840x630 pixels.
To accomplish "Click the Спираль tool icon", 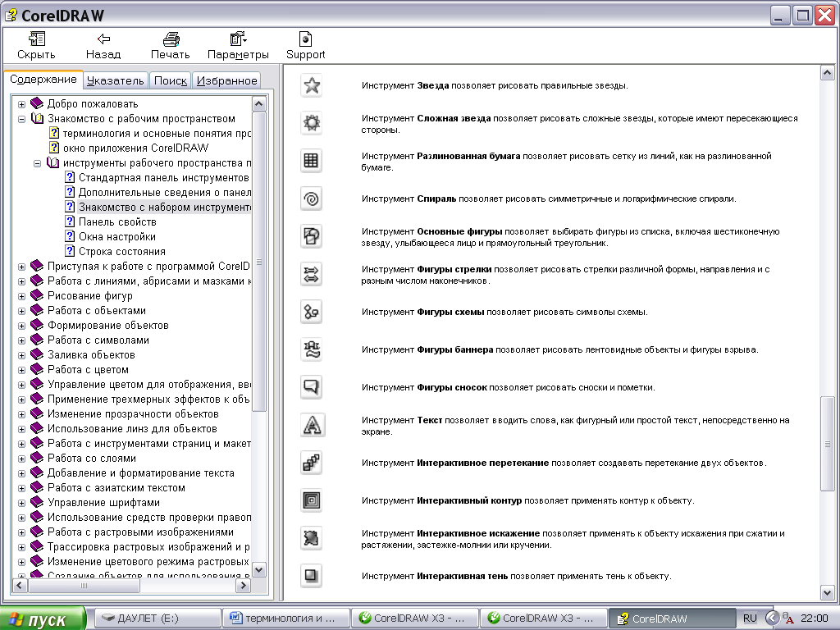I will [x=311, y=199].
